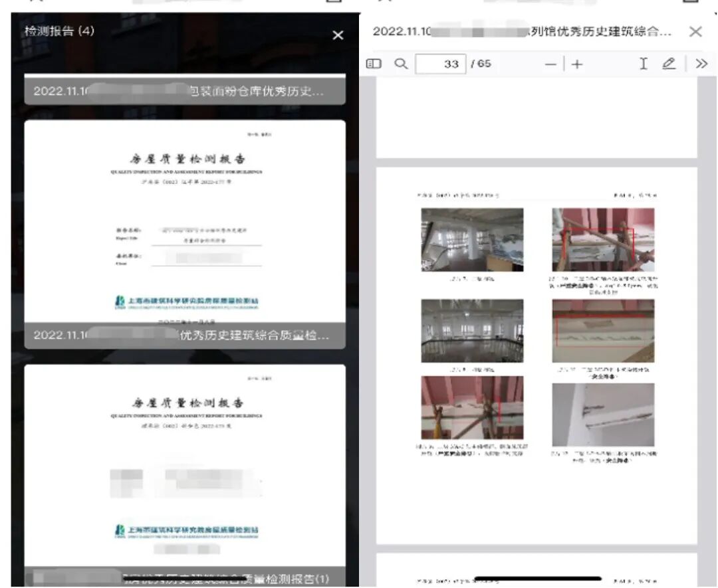This screenshot has width=718, height=588.
Task: Close the 检测报告 (4) list panel
Action: [x=338, y=35]
